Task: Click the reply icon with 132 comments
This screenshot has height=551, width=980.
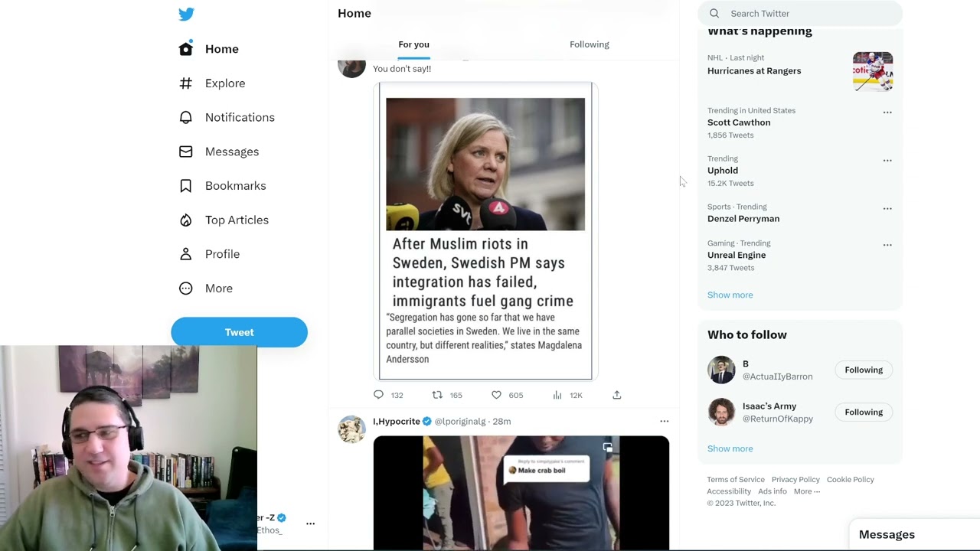Action: click(x=378, y=395)
